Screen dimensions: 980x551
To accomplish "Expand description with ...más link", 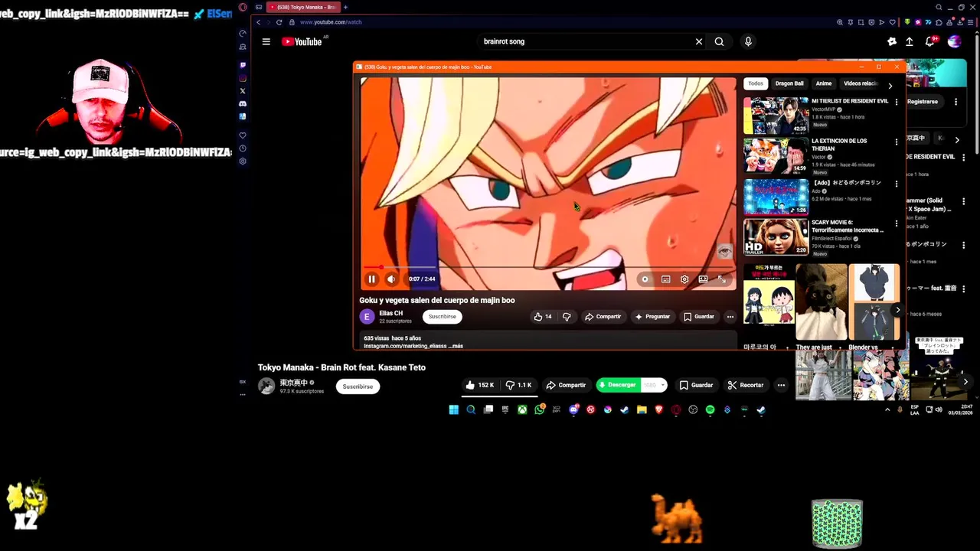I will coord(456,346).
